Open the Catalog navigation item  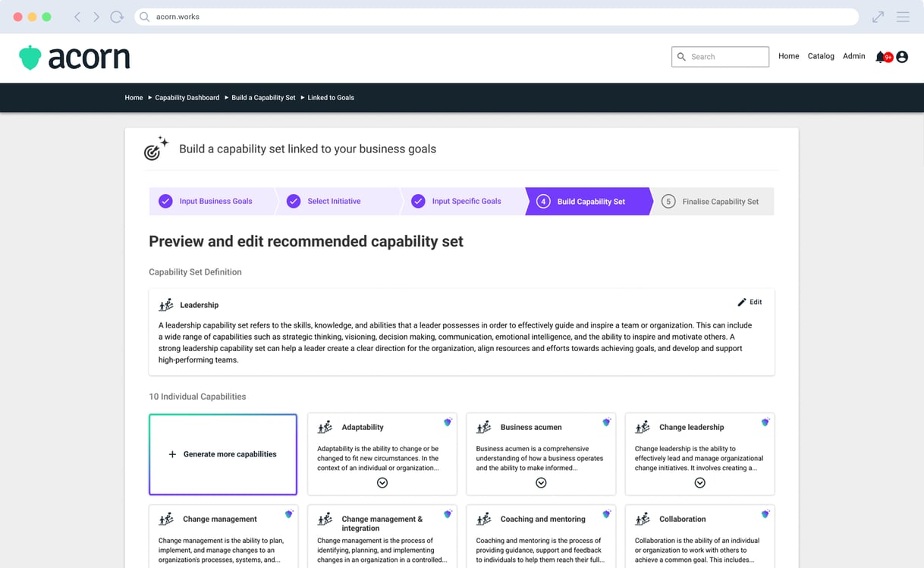pos(820,56)
